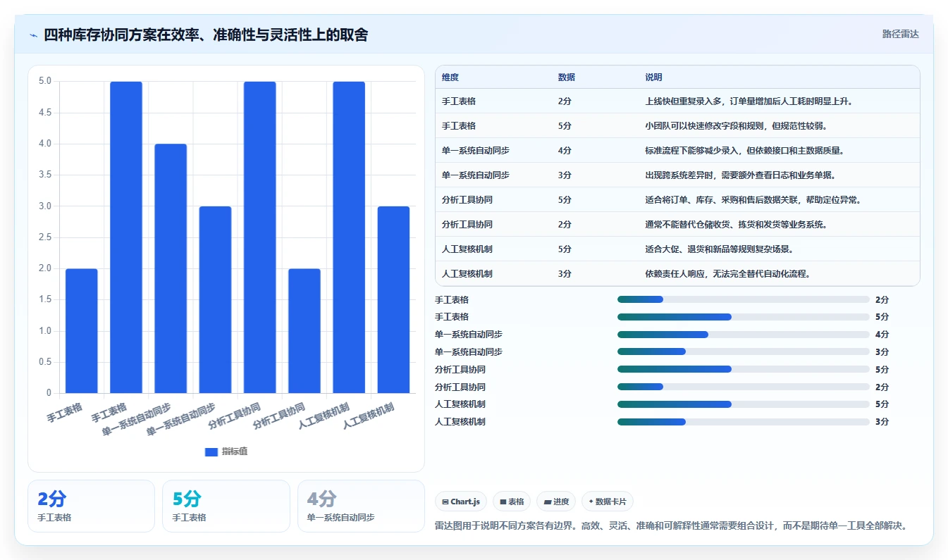Click the Chart.js chip
The image size is (948, 560).
[x=461, y=502]
